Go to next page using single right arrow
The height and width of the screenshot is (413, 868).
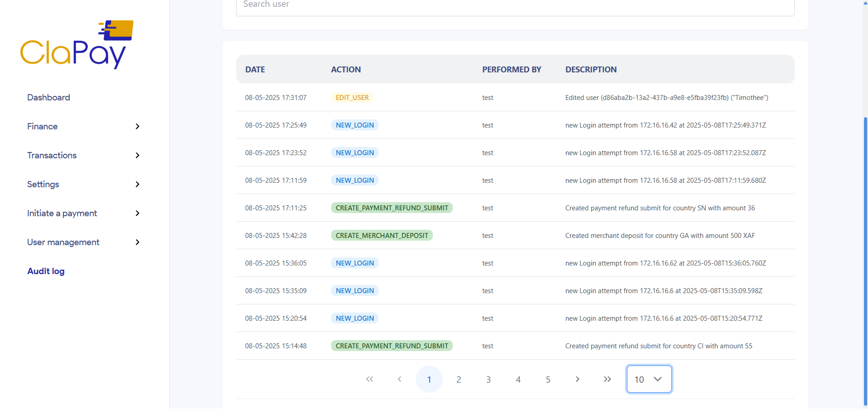coord(577,379)
